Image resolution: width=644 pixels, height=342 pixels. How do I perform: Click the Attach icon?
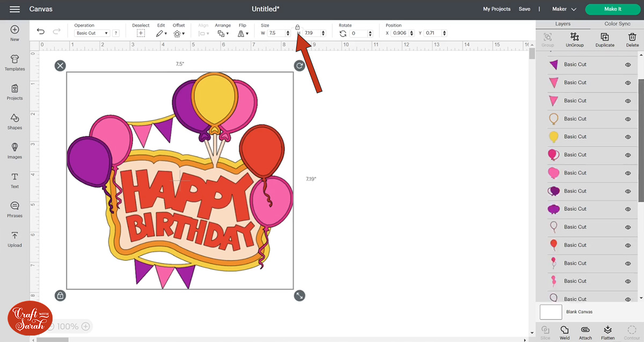(585, 331)
